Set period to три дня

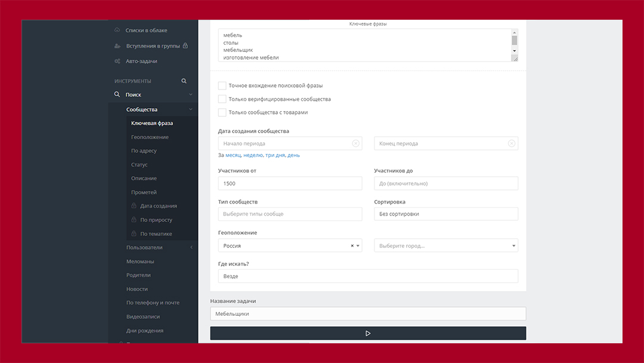275,155
